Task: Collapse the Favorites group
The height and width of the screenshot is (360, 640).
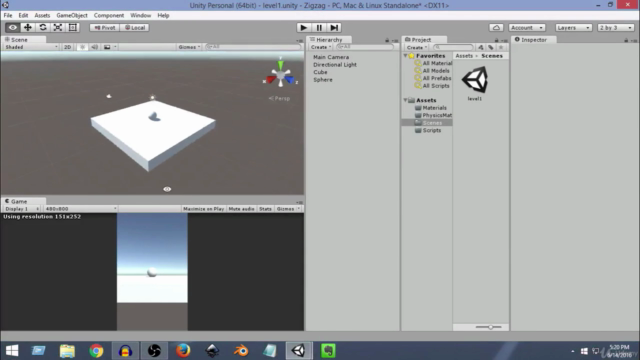Action: pyautogui.click(x=406, y=56)
